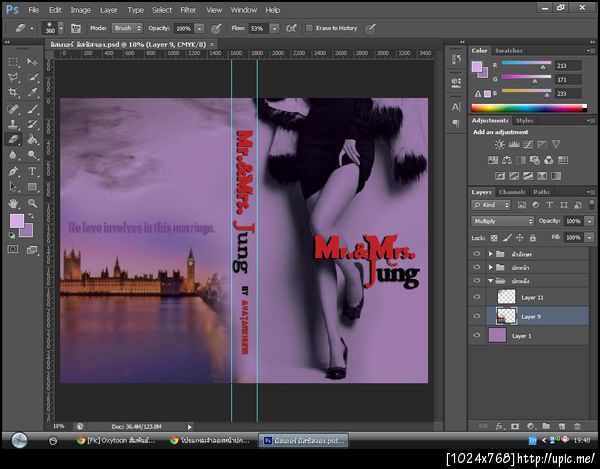Switch to the Swatches tab

coord(509,50)
